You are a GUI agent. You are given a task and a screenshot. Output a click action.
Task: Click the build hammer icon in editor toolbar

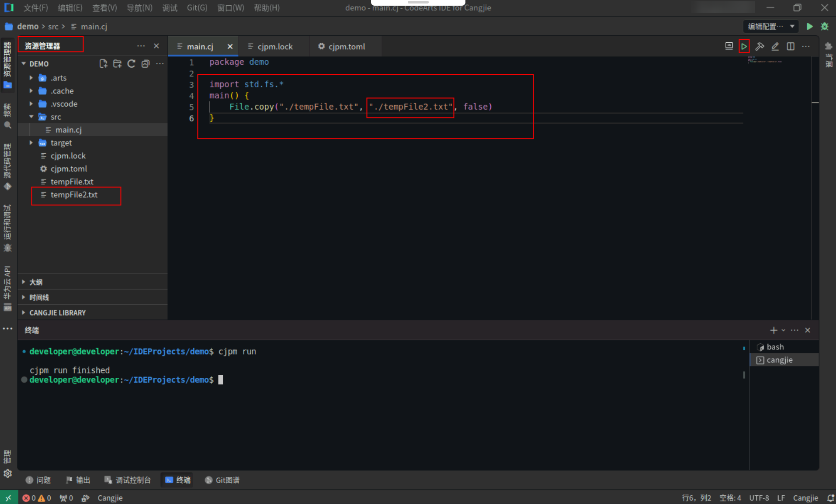(760, 46)
